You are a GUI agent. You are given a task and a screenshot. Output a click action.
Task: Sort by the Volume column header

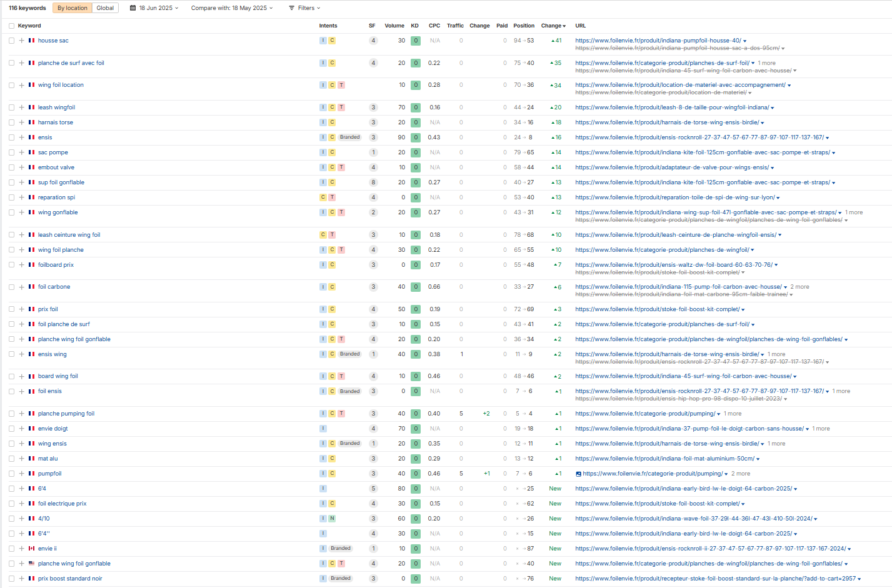pos(394,26)
